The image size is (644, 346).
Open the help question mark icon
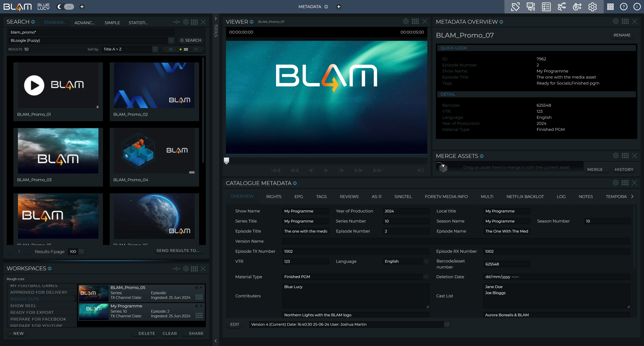[x=624, y=7]
